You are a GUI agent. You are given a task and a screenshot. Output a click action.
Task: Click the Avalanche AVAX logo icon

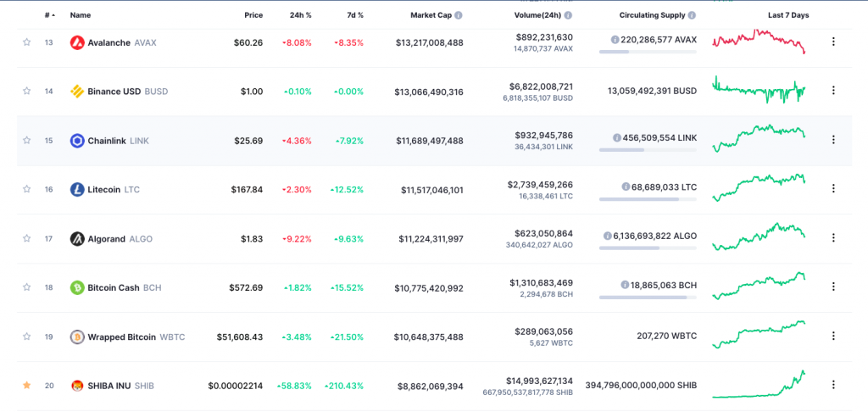coord(77,42)
